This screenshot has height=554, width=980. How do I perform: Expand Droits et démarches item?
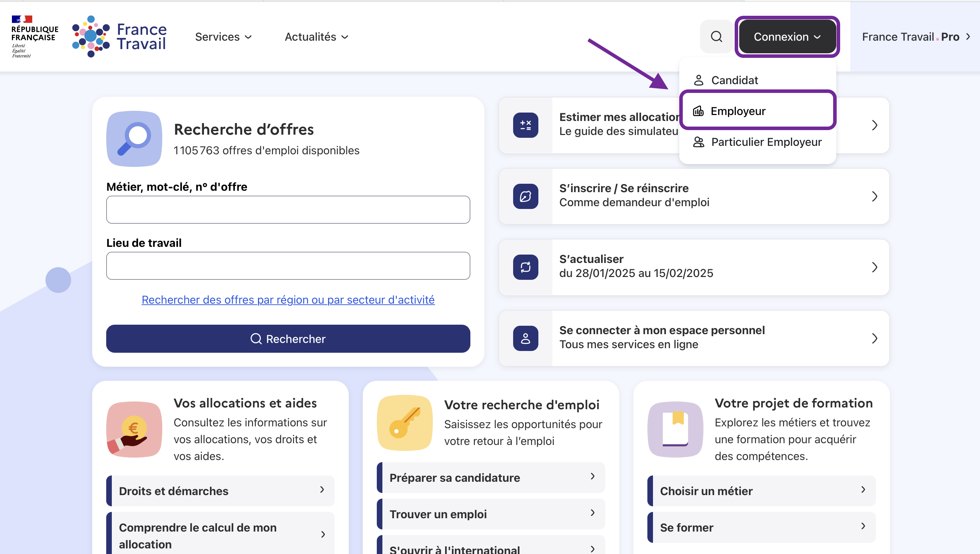point(221,491)
